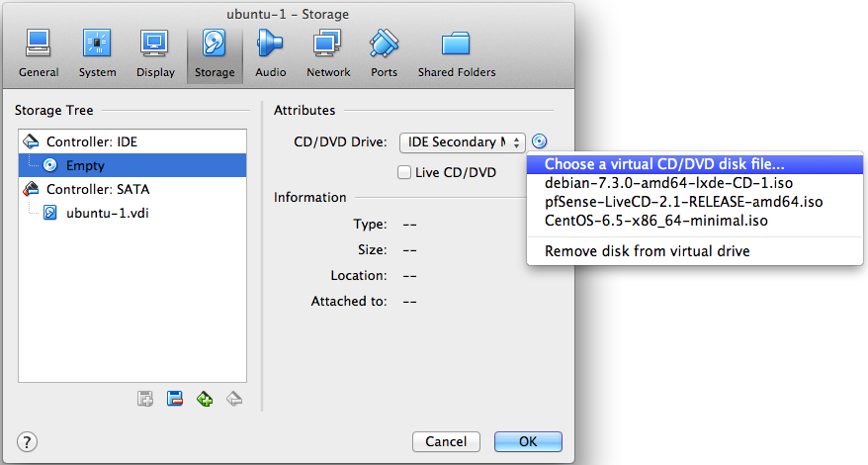Open the General settings section
The image size is (868, 465).
(39, 53)
